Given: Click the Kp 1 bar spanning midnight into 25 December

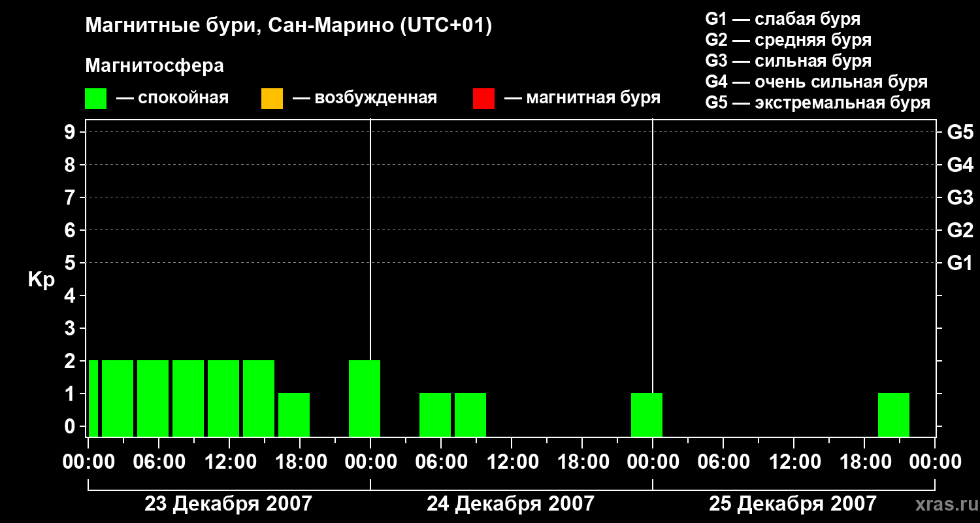Looking at the screenshot, I should pos(647,414).
